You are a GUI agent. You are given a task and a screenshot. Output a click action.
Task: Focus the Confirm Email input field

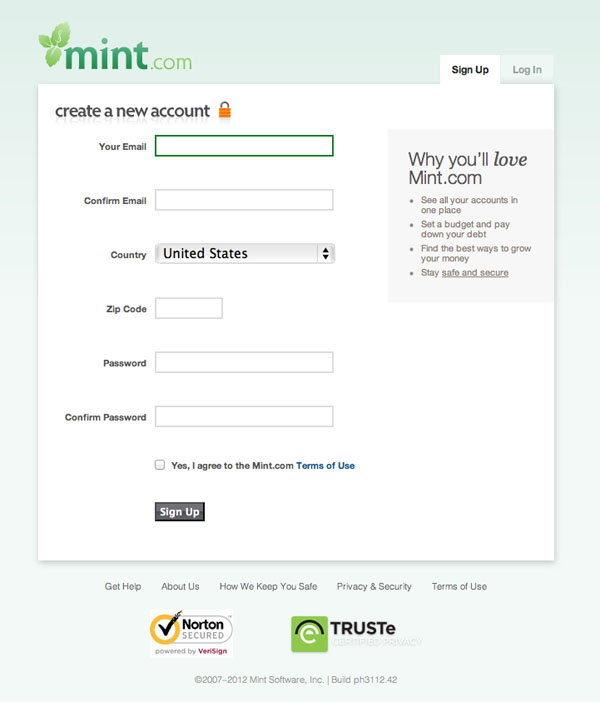[244, 200]
